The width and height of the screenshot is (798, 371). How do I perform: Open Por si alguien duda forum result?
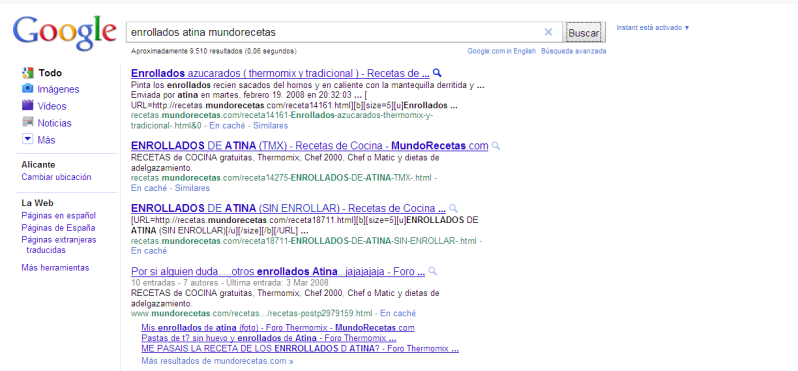(278, 272)
